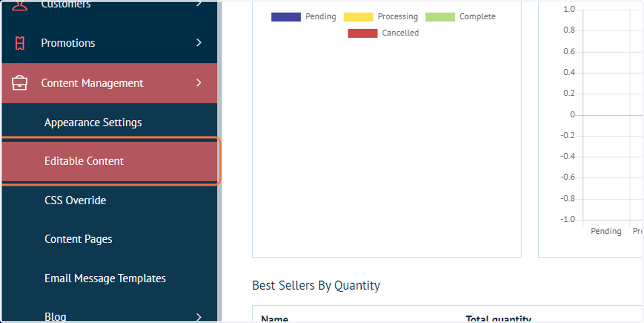The width and height of the screenshot is (644, 323).
Task: Click the Name column header
Action: tap(275, 319)
